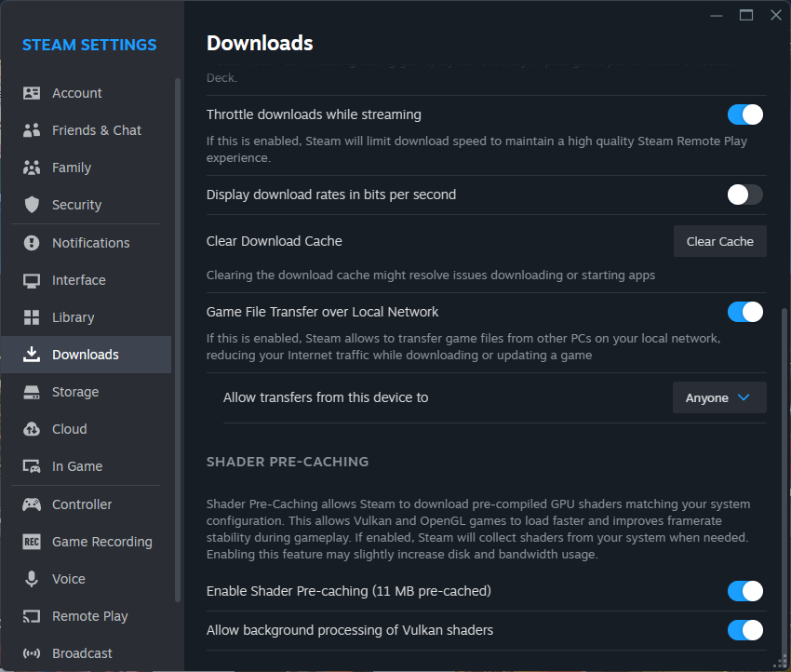Click the Broadcast signal icon

point(32,652)
